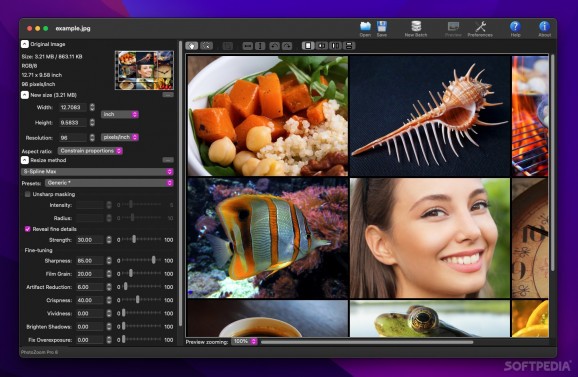Click the Fix Overexposure value field
The image size is (578, 377).
point(90,340)
